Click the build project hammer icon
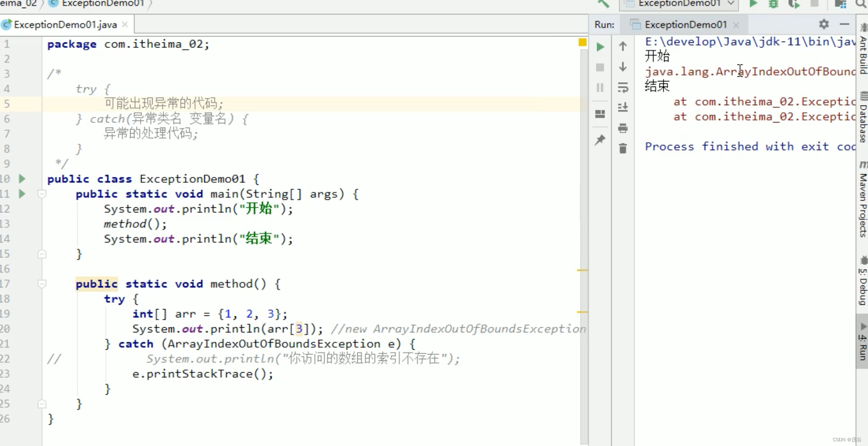The width and height of the screenshot is (868, 446). coord(603,4)
